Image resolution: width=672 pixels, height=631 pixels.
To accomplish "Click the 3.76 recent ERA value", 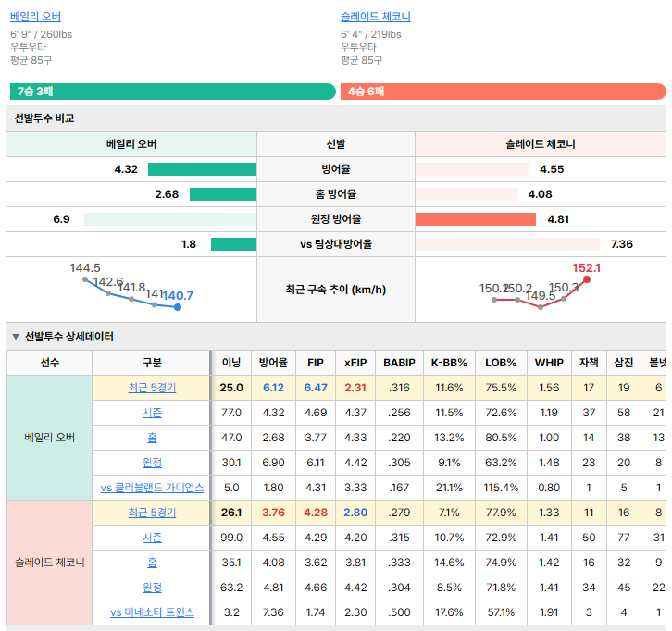I will (x=273, y=513).
